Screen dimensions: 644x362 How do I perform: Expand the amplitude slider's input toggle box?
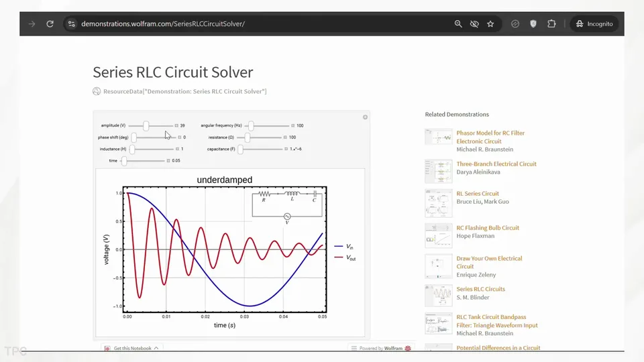(x=176, y=125)
